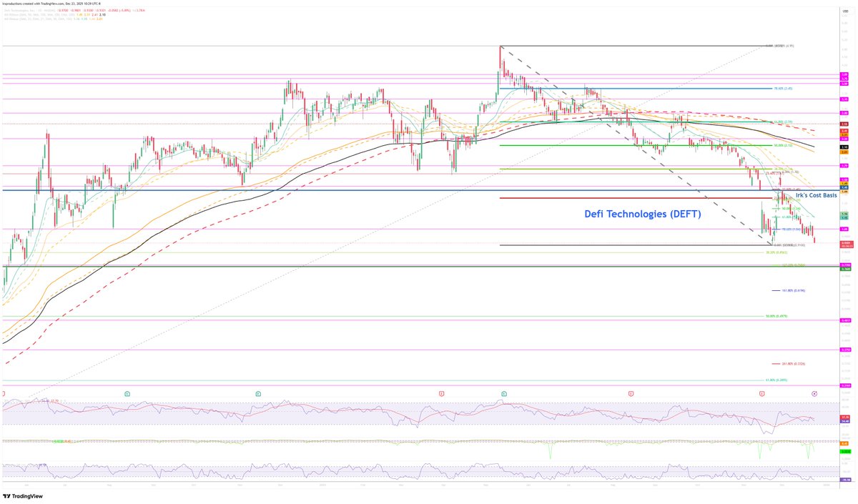This screenshot has width=858, height=504.
Task: Select the purple event marker on time axis
Action: [x=815, y=394]
